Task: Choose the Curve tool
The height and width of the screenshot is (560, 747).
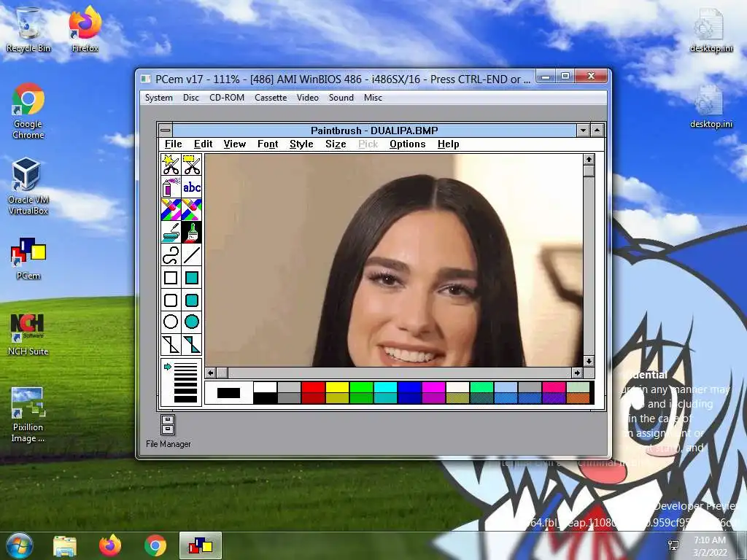Action: click(x=171, y=254)
